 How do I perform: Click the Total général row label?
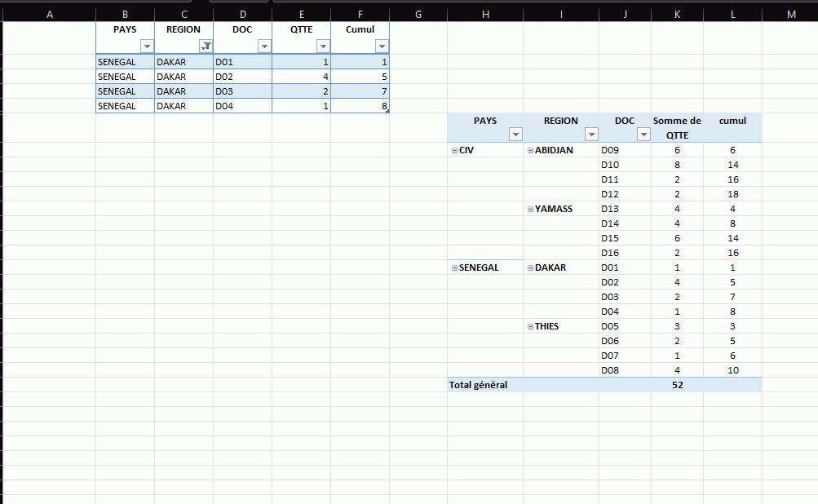coord(479,385)
